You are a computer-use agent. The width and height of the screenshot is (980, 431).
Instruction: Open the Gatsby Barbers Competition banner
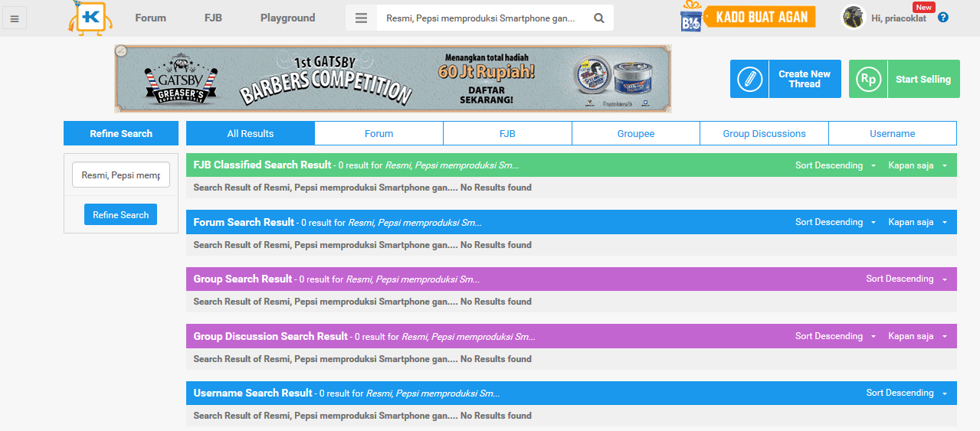393,79
